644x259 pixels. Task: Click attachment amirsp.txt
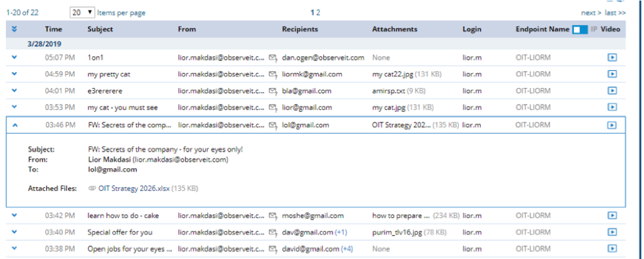click(389, 91)
